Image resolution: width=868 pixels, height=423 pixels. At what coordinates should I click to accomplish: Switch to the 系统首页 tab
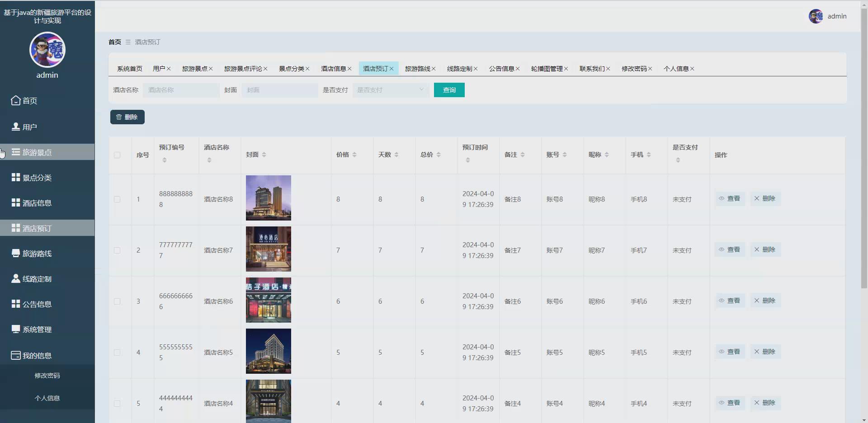(130, 69)
